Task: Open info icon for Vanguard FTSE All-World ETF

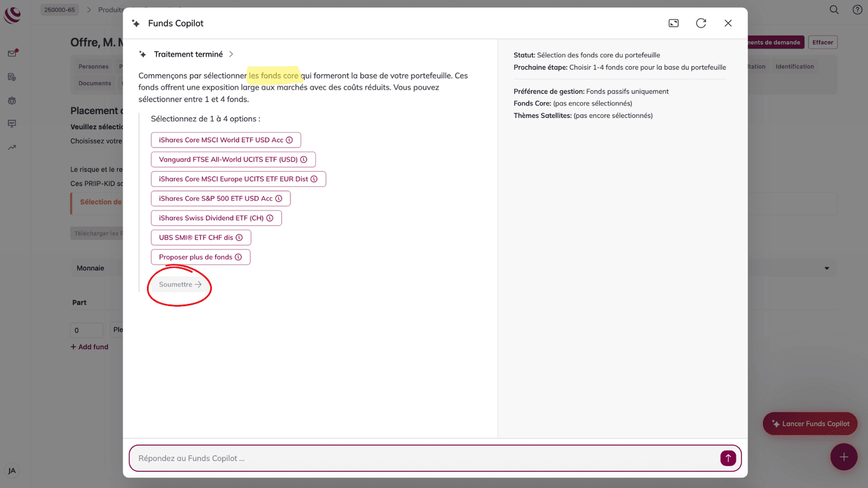Action: tap(304, 160)
